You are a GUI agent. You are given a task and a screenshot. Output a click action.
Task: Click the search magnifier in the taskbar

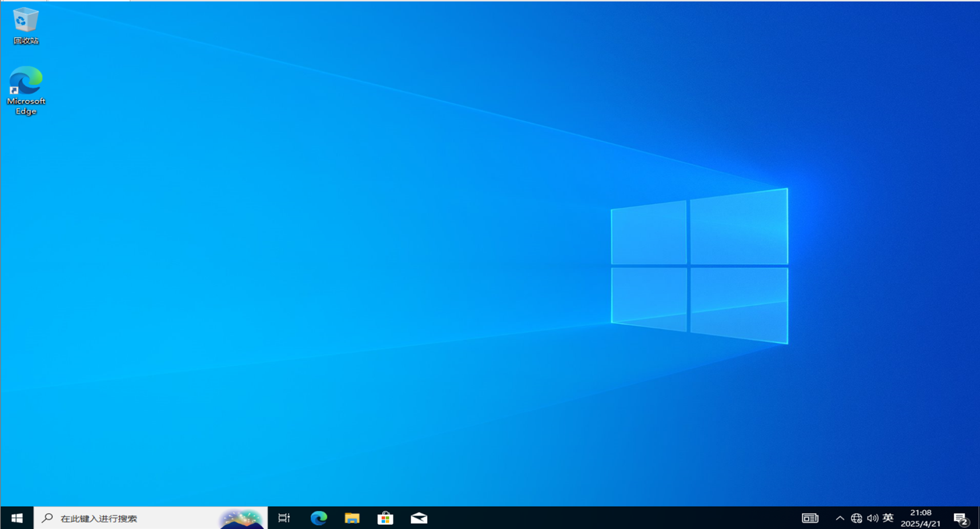pos(46,518)
